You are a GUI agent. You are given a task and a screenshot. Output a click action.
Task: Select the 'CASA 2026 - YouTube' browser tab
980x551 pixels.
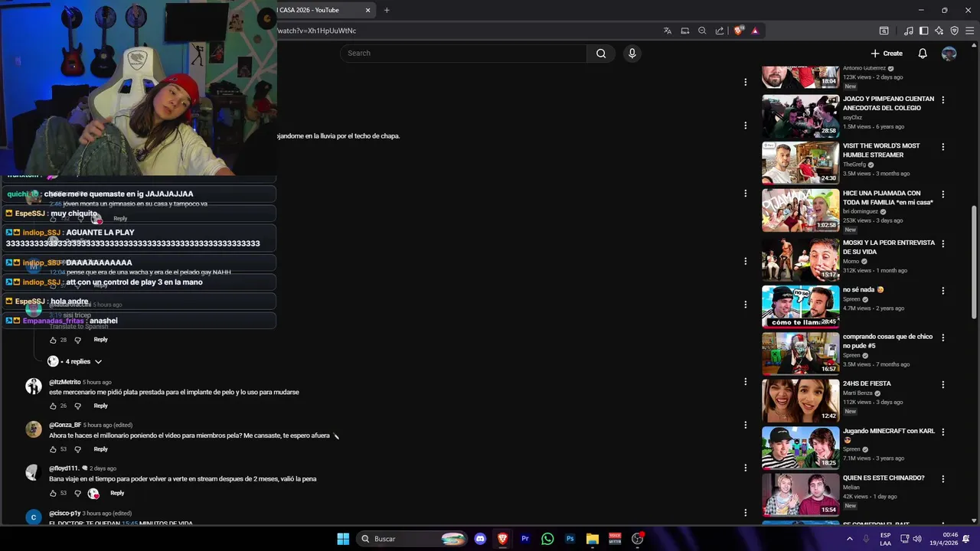tap(320, 10)
